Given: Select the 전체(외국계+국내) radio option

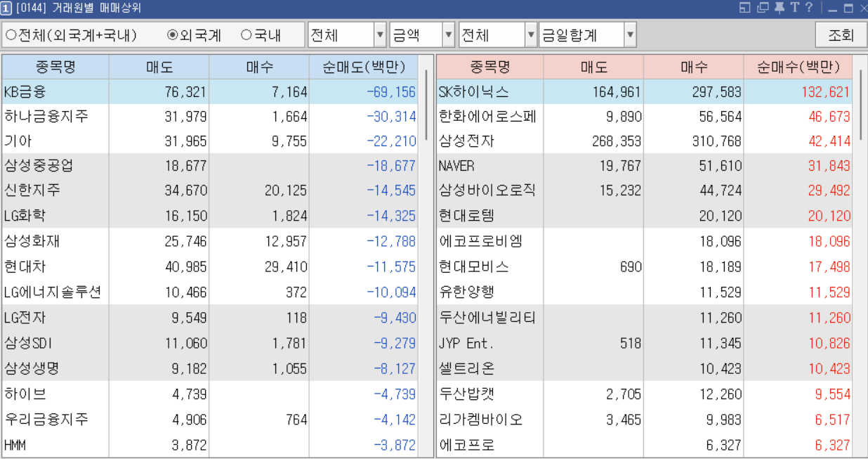Looking at the screenshot, I should click(x=72, y=34).
